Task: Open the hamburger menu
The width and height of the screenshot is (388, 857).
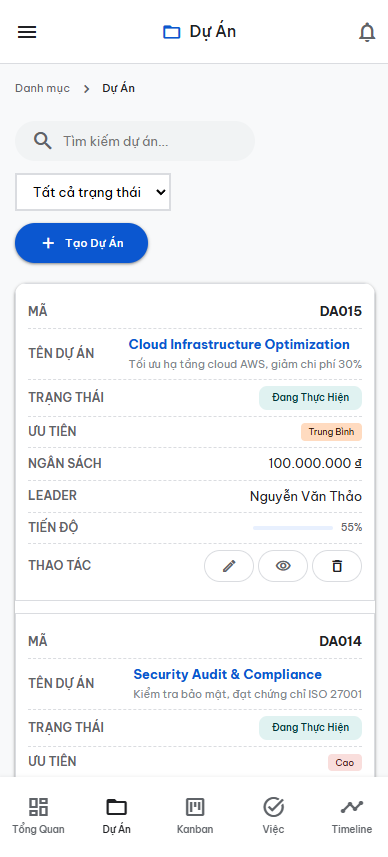Action: (27, 32)
